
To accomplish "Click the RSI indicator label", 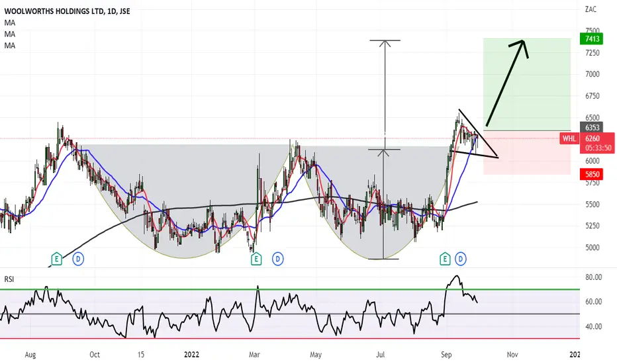I will 9,279.
